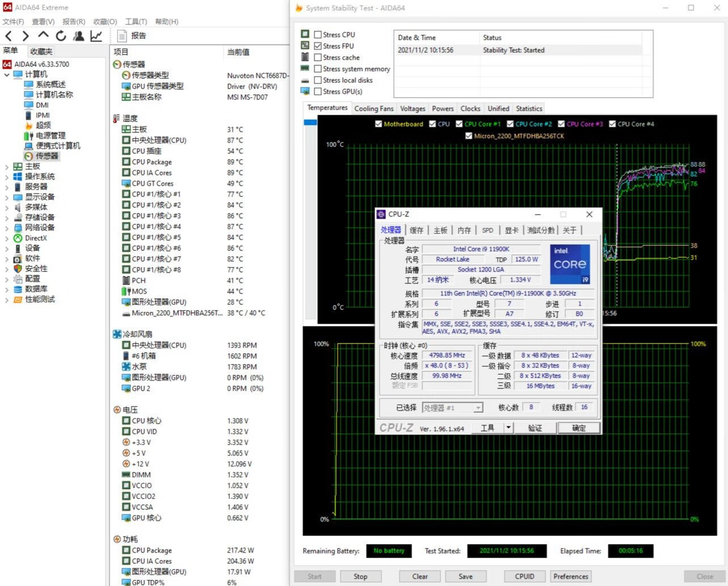Go forward with the AIDA64 toolbar arrow
The height and width of the screenshot is (586, 728).
[26, 36]
